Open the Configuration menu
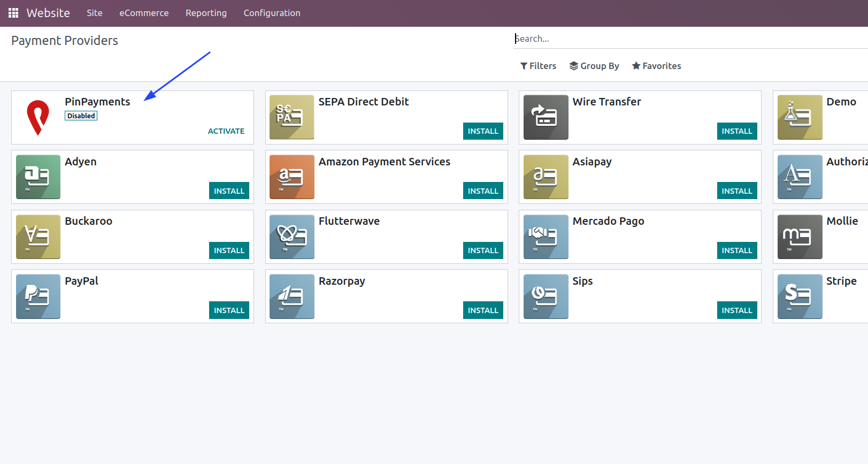Viewport: 868px width, 464px height. (272, 13)
